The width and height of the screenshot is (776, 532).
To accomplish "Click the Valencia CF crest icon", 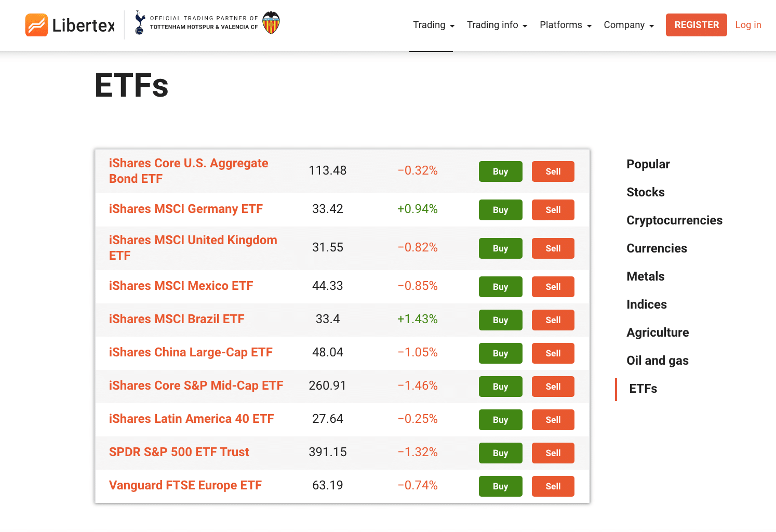I will [271, 22].
